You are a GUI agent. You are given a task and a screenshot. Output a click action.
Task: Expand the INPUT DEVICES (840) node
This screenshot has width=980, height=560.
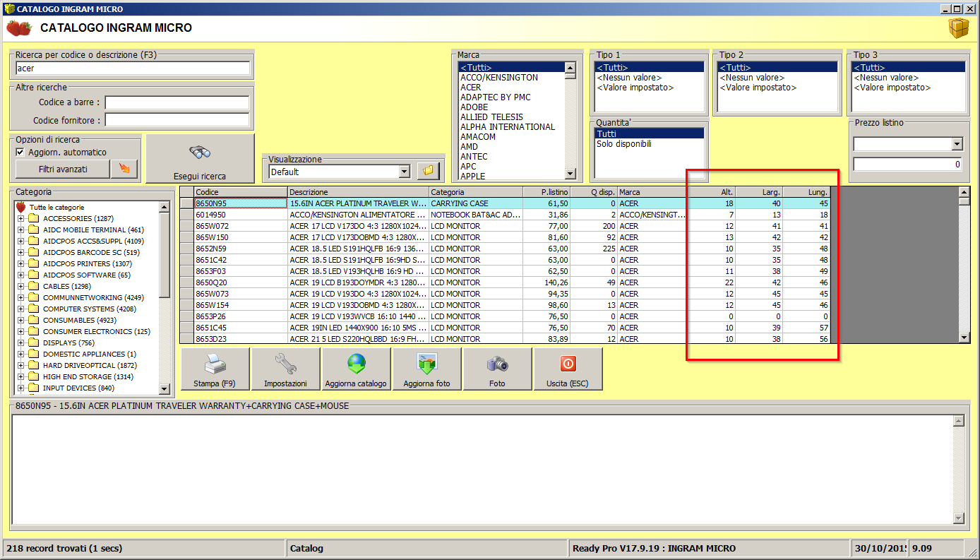pyautogui.click(x=20, y=388)
